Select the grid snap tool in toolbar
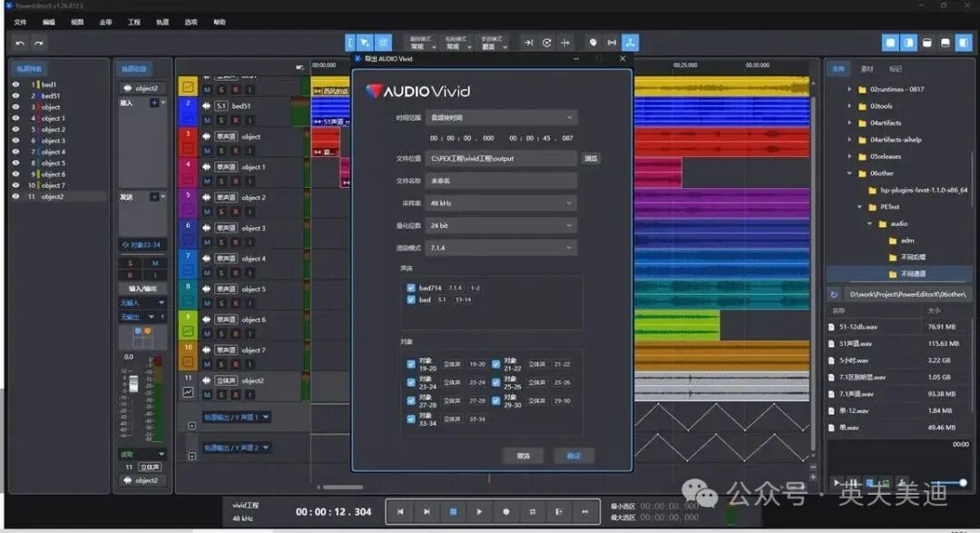The height and width of the screenshot is (533, 980). tap(383, 43)
